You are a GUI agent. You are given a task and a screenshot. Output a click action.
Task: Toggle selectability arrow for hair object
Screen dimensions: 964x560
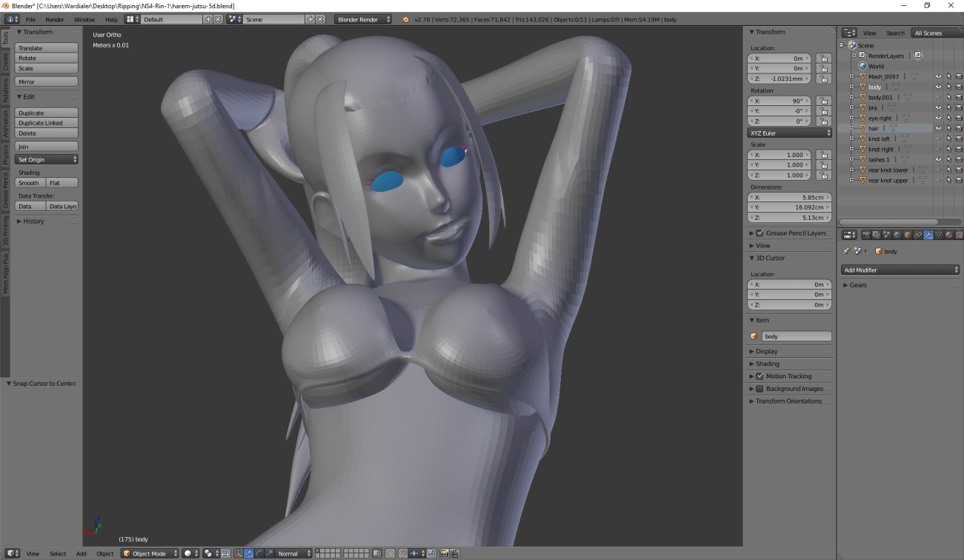pos(948,128)
